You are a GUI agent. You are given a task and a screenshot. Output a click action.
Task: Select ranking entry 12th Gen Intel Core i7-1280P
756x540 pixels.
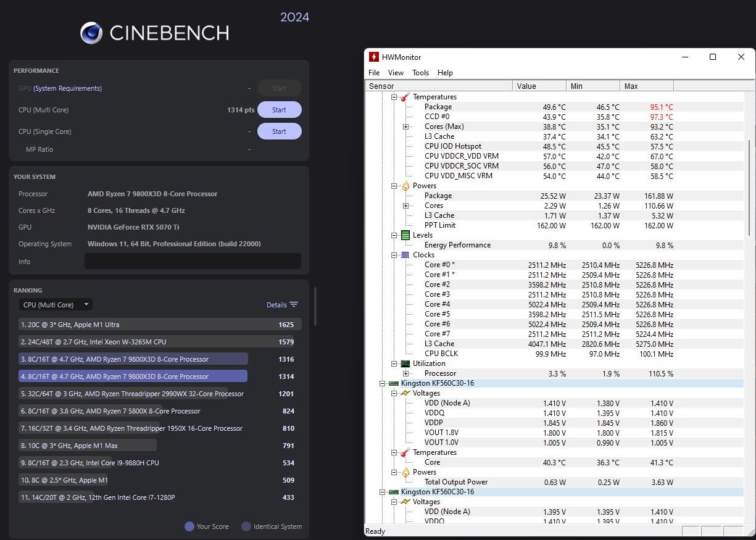[x=160, y=497]
